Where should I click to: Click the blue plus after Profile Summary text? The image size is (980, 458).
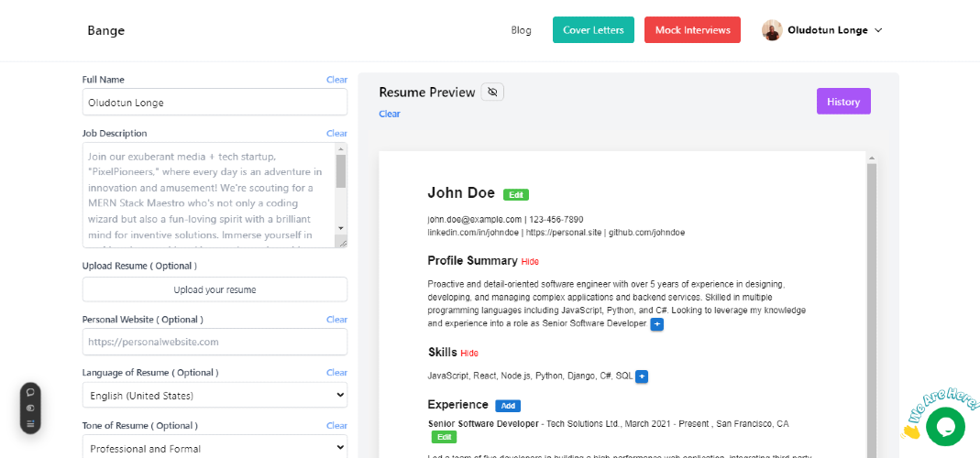point(657,325)
